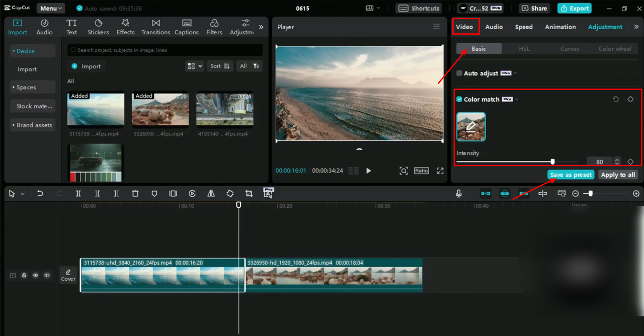Open the Effects panel
The image size is (644, 336).
click(x=125, y=27)
